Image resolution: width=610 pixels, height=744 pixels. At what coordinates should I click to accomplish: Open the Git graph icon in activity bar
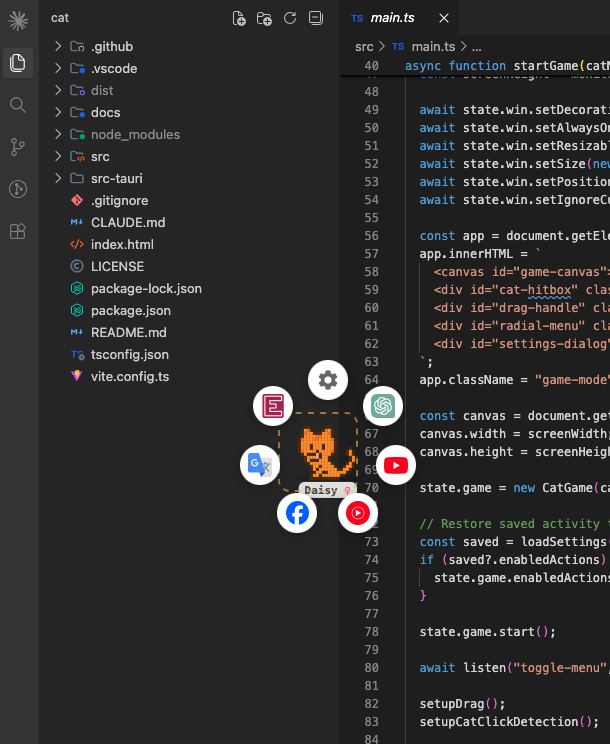point(18,189)
